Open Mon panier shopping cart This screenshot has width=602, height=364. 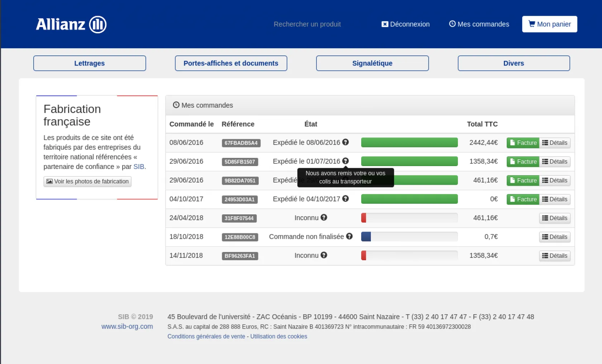click(549, 24)
